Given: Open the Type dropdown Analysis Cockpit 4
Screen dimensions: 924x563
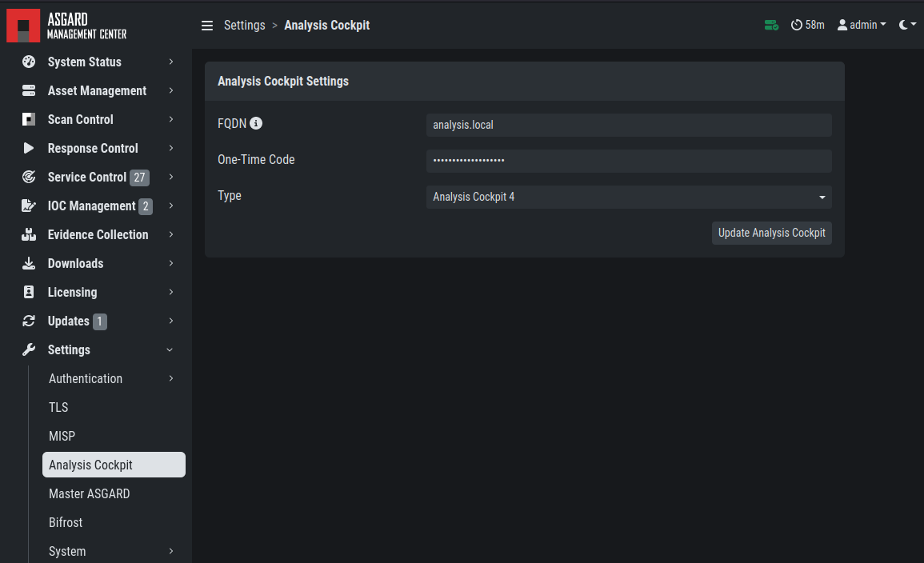Looking at the screenshot, I should click(x=629, y=198).
